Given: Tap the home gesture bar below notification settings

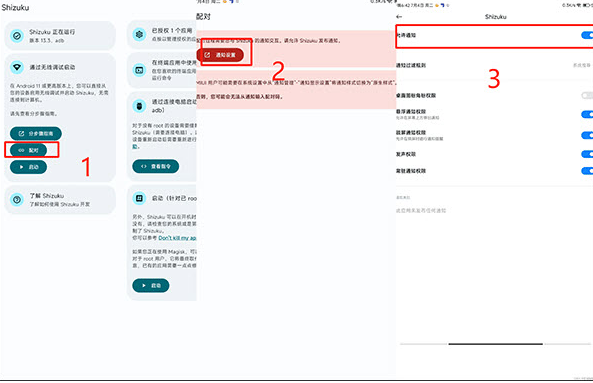Looking at the screenshot, I should coord(495,344).
